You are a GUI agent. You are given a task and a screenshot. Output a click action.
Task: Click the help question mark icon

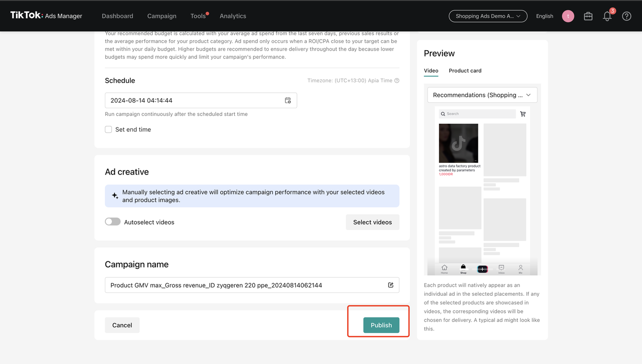[626, 16]
